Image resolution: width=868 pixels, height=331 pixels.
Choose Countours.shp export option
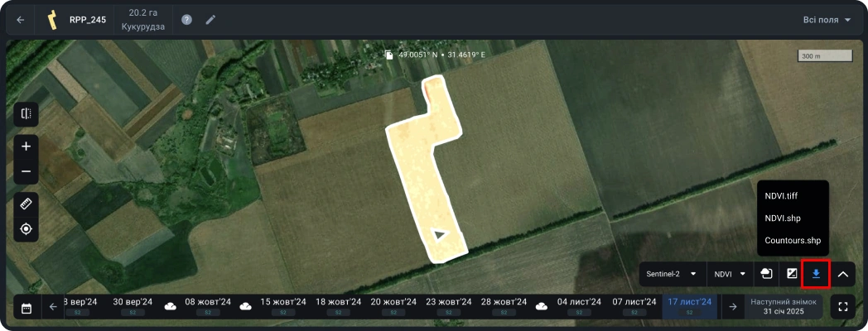pyautogui.click(x=793, y=241)
